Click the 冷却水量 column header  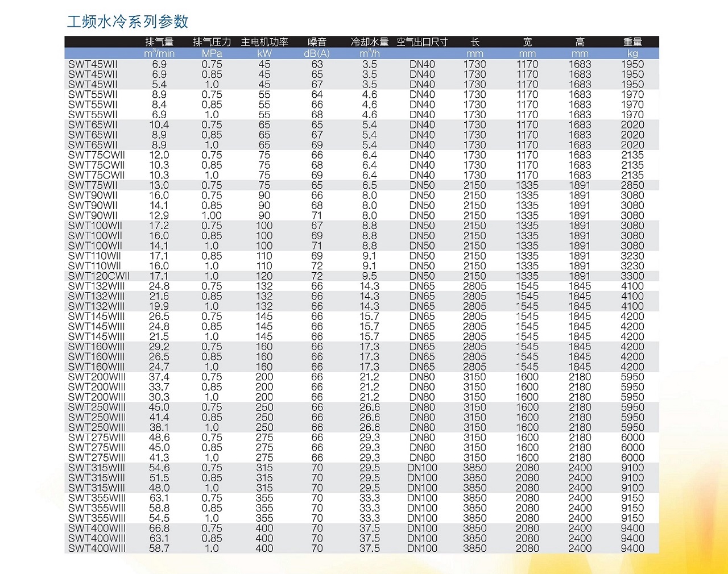(367, 41)
